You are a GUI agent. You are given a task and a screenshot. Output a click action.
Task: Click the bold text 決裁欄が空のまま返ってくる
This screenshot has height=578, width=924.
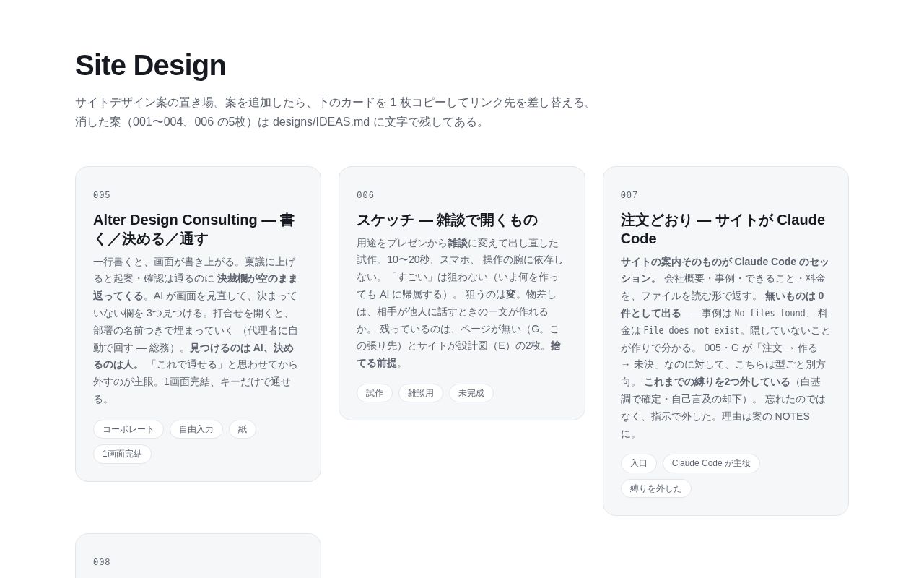195,287
